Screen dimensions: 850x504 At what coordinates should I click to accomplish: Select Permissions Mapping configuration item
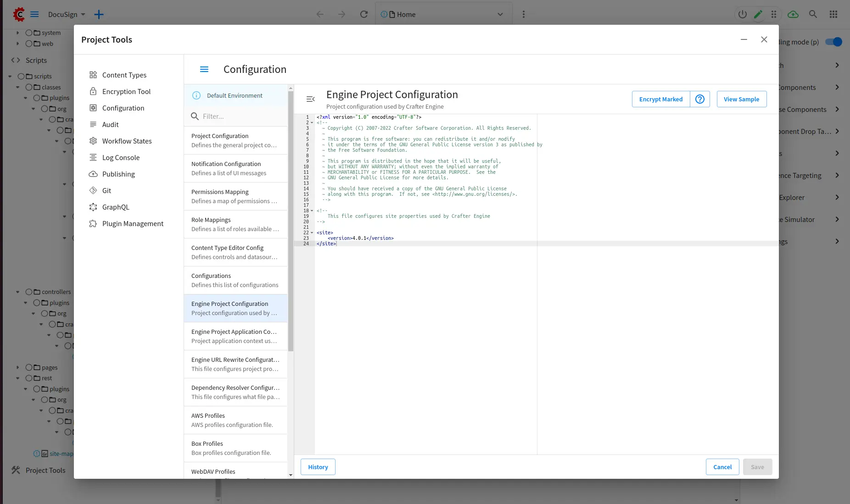coord(235,196)
